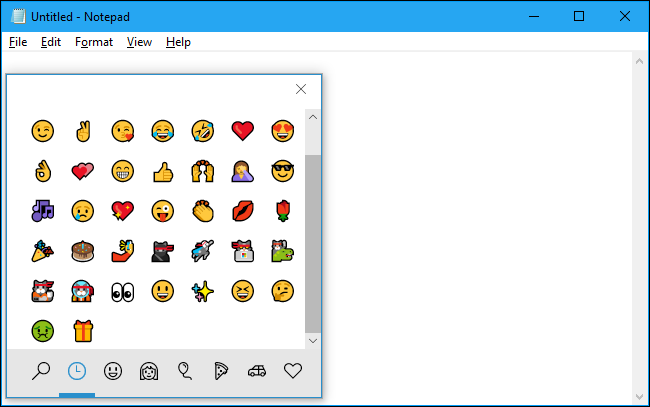Select the selfie hand emoji
Image resolution: width=650 pixels, height=407 pixels.
123,251
